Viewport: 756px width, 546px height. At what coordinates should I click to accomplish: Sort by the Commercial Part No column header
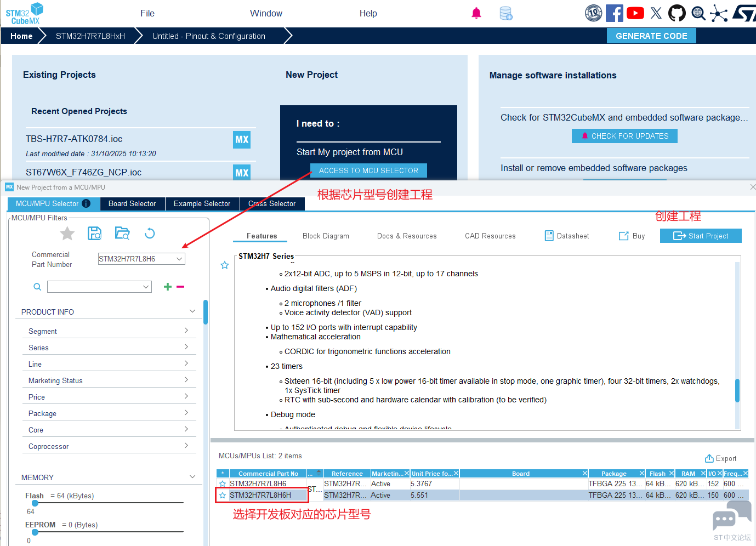(268, 473)
